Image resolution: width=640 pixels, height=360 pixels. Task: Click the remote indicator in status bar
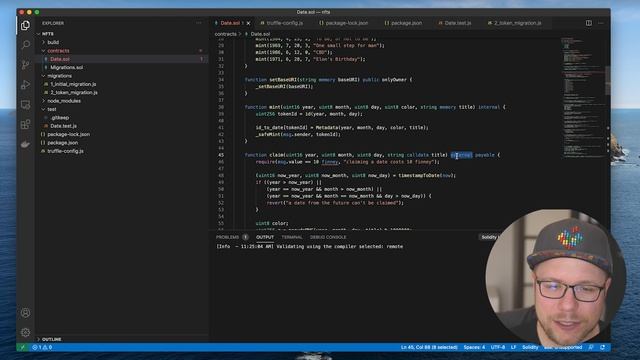tap(22, 347)
